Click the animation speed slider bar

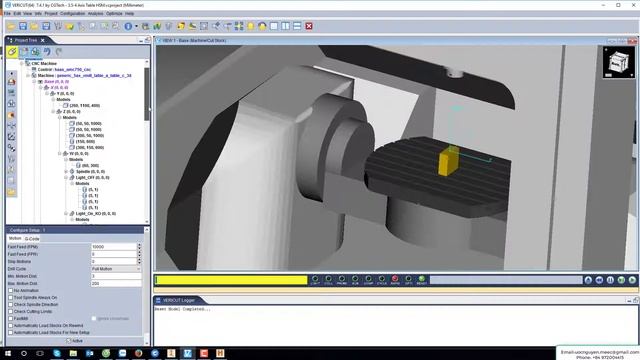(x=506, y=280)
